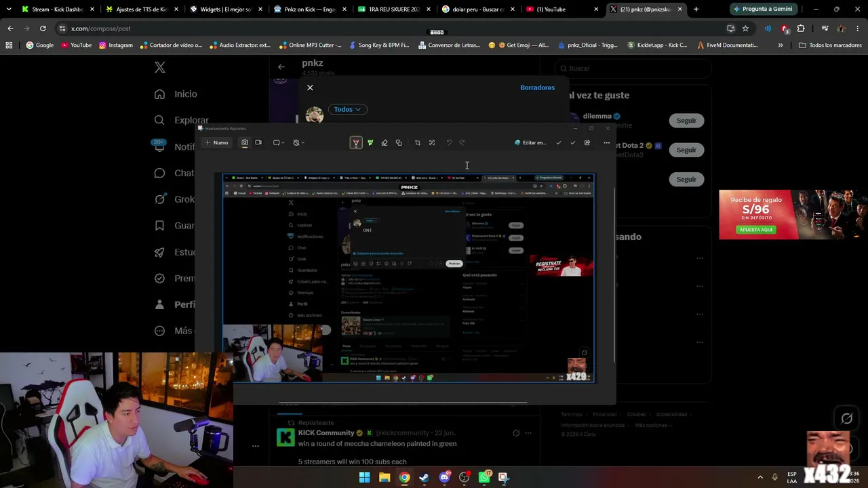868x488 pixels.
Task: Switch Snipping Tool to photo snip mode
Action: click(245, 142)
